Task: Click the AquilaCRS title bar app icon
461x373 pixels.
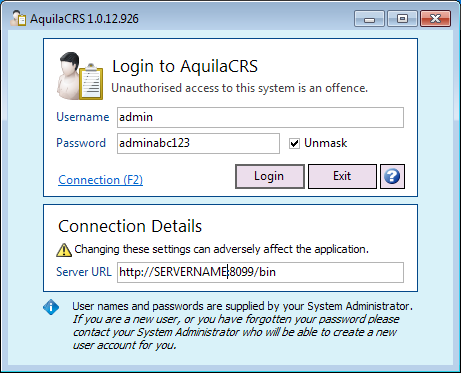Action: [x=18, y=18]
